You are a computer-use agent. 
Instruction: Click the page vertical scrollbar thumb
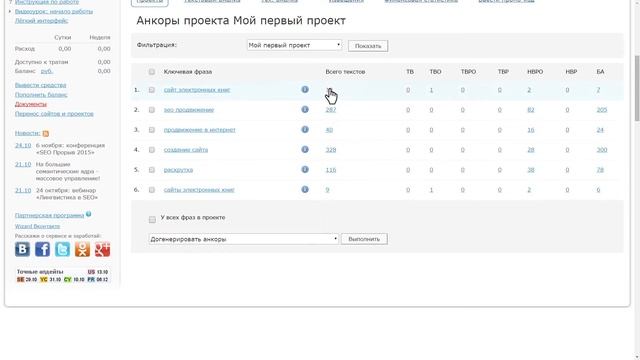(637, 88)
